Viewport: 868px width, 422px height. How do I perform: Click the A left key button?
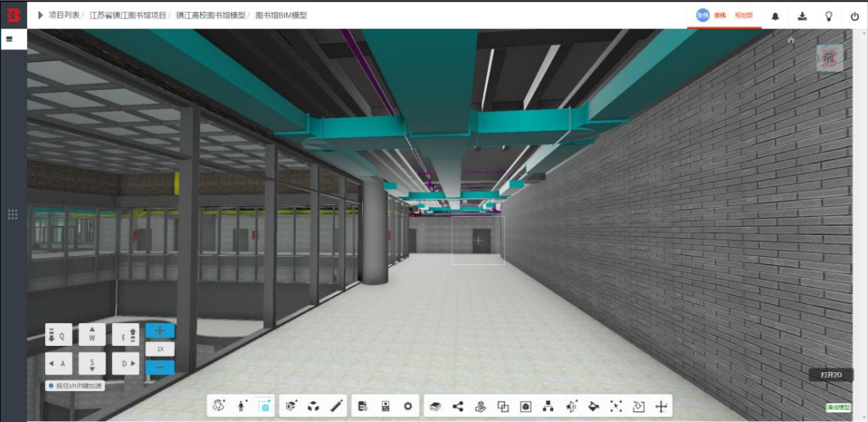point(59,363)
